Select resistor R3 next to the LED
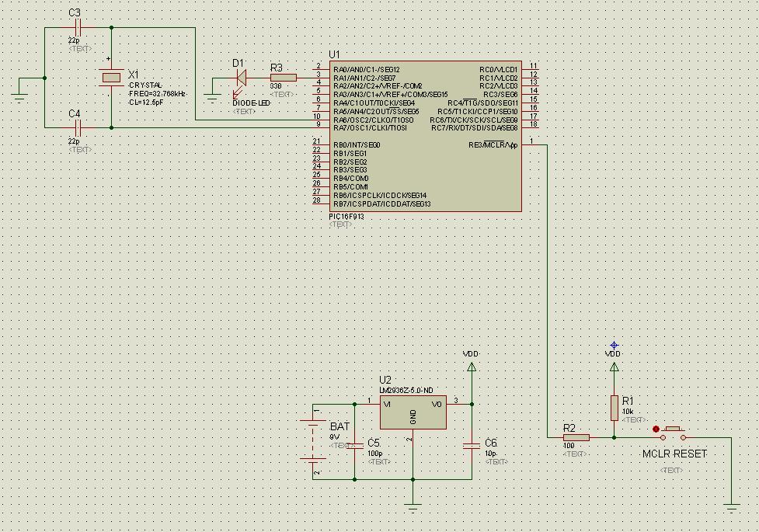The height and width of the screenshot is (532, 759). click(x=283, y=78)
